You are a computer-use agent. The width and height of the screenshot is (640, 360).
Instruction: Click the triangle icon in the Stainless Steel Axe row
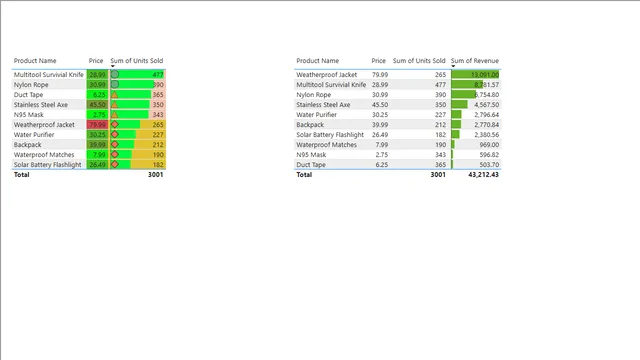[x=115, y=104]
